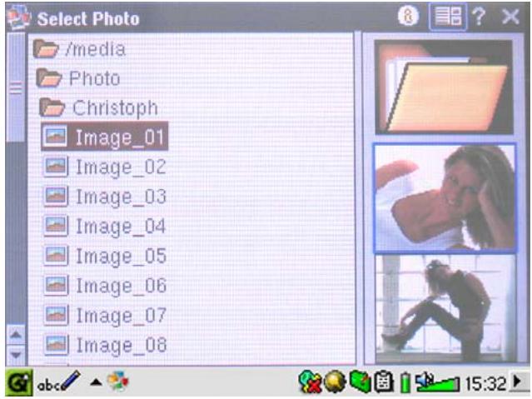The height and width of the screenshot is (399, 532).
Task: Click the muted speaker volume icon
Action: (424, 381)
